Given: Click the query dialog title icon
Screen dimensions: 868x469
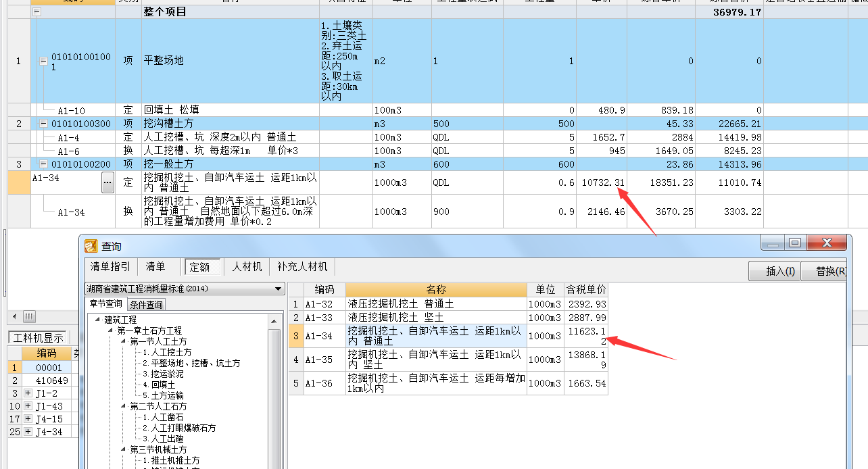Looking at the screenshot, I should [x=91, y=245].
